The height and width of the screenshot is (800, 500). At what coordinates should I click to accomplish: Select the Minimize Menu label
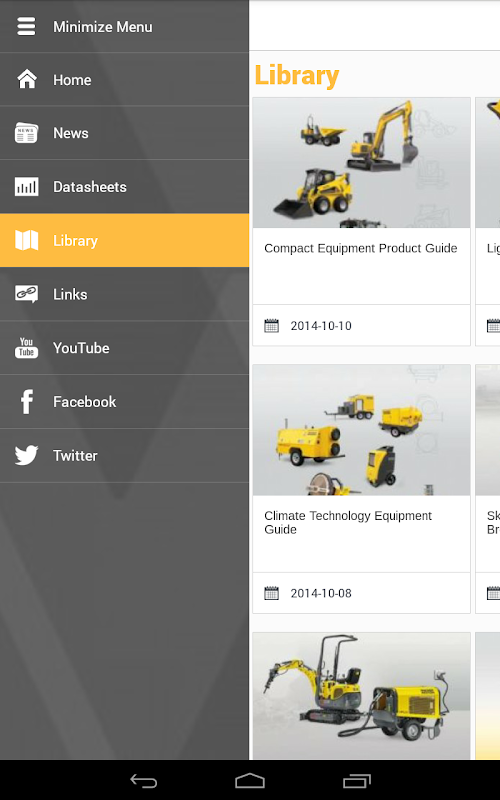103,27
